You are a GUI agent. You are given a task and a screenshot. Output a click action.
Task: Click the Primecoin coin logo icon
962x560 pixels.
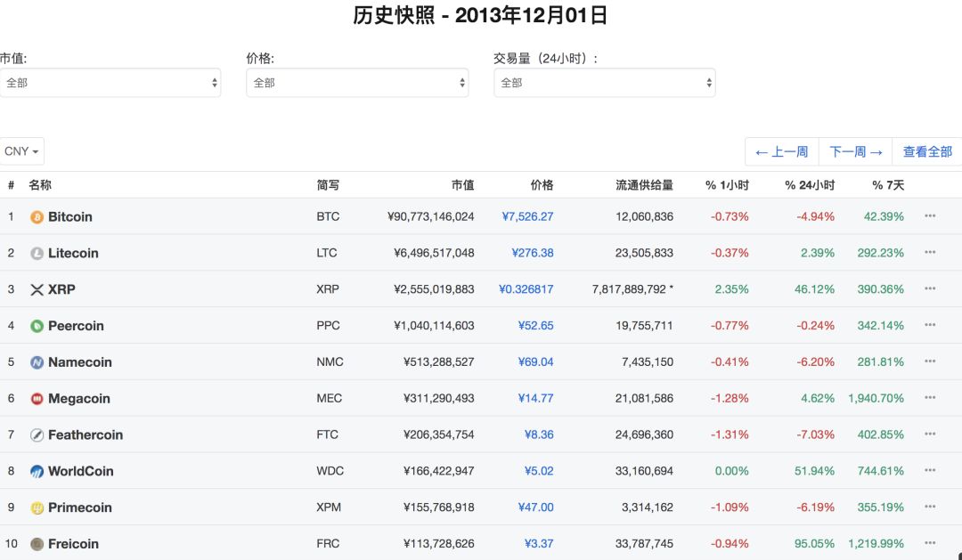[x=37, y=507]
